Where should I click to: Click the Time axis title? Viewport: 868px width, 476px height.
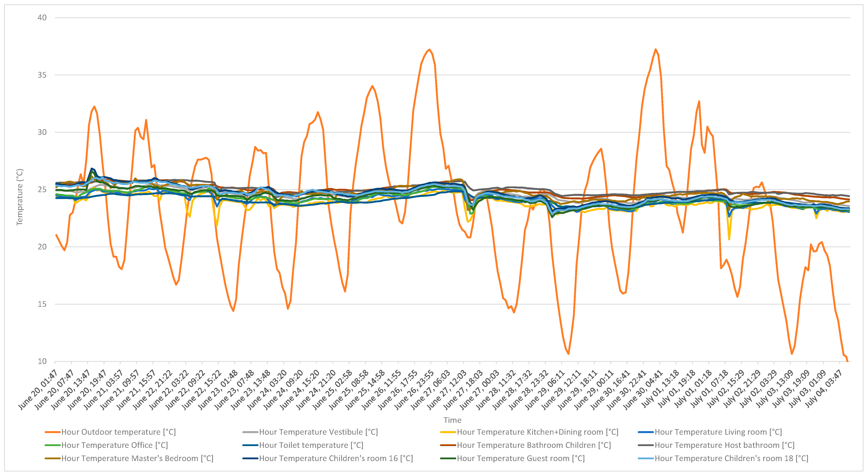click(x=452, y=420)
